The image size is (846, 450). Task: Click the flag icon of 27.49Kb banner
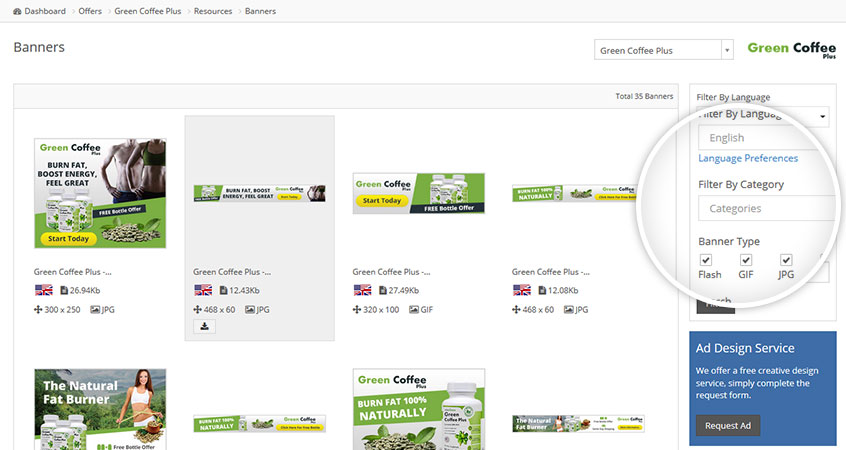click(363, 290)
